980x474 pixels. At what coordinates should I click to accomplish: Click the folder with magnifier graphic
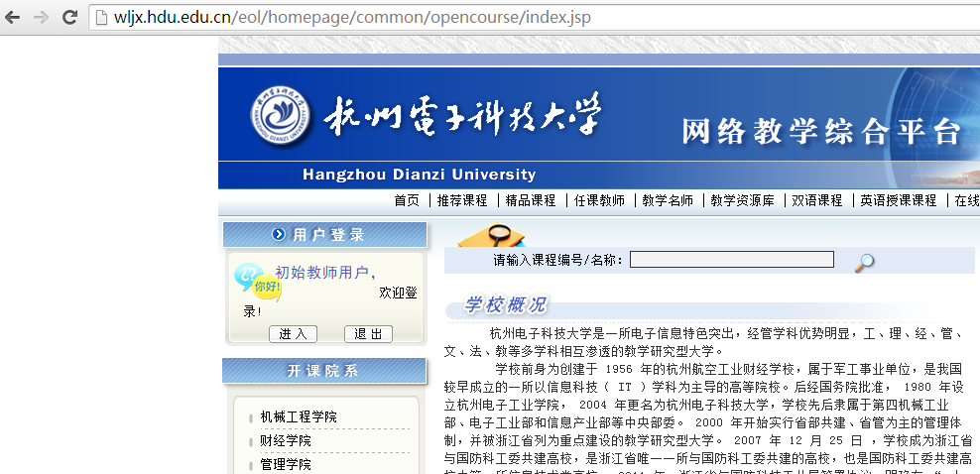click(491, 235)
